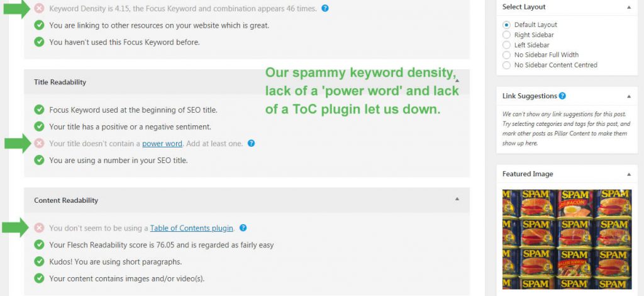Image resolution: width=644 pixels, height=296 pixels.
Task: Open the power word link
Action: pyautogui.click(x=162, y=144)
